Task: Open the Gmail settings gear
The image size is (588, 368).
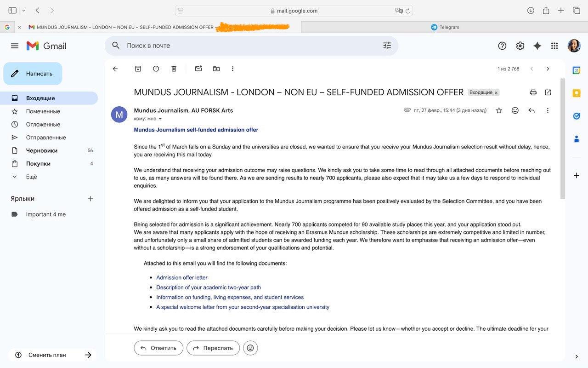Action: [520, 46]
